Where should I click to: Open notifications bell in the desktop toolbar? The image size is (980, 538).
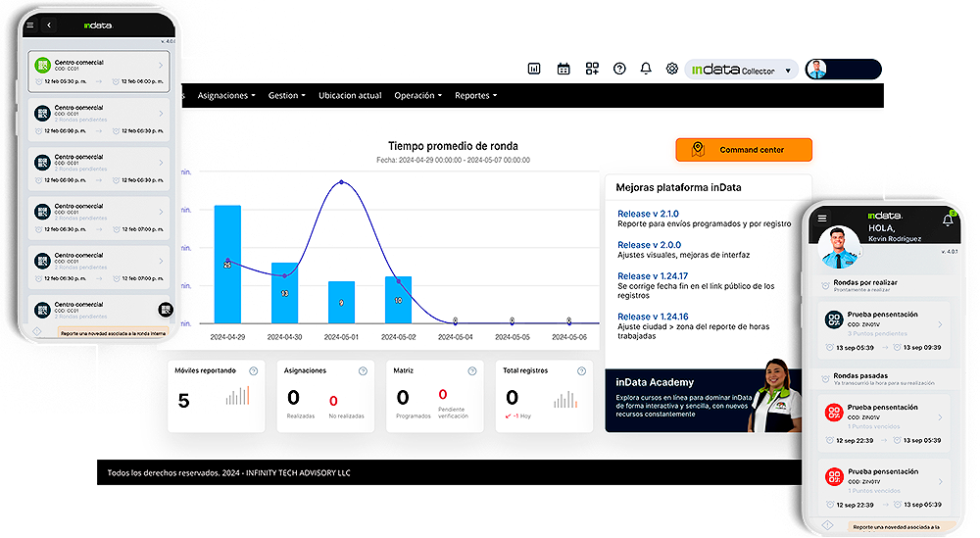point(646,69)
